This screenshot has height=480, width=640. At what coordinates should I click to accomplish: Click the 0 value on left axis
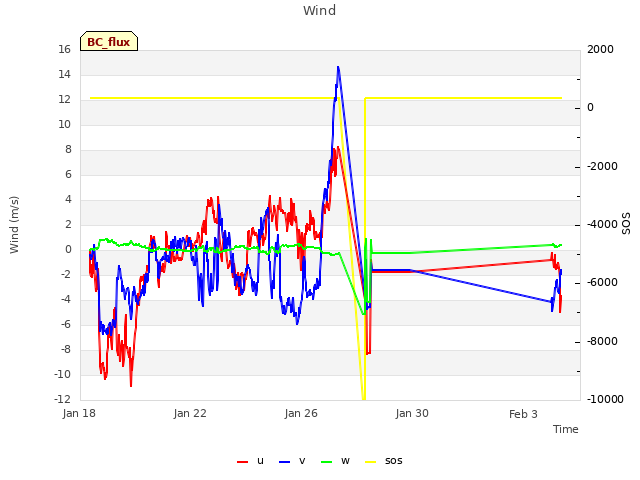(68, 249)
